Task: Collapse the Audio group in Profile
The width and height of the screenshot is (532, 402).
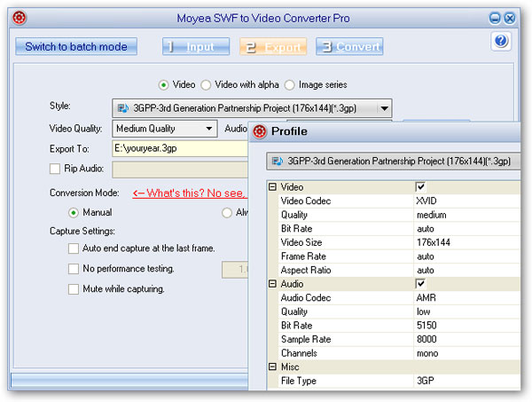Action: point(272,283)
